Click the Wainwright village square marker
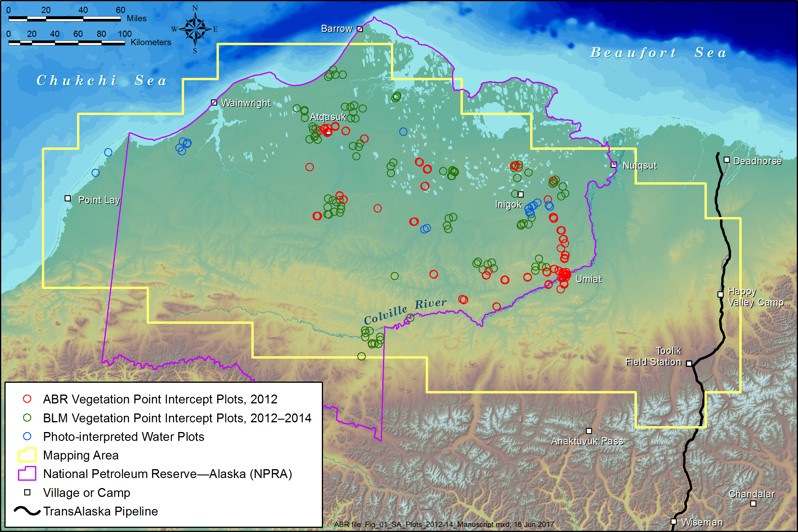This screenshot has width=798, height=532. point(214,102)
